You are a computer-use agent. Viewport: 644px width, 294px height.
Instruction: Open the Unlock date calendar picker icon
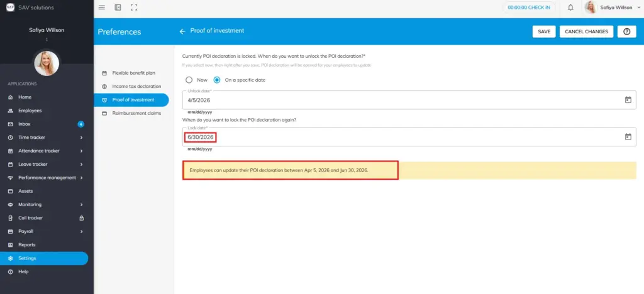point(628,100)
